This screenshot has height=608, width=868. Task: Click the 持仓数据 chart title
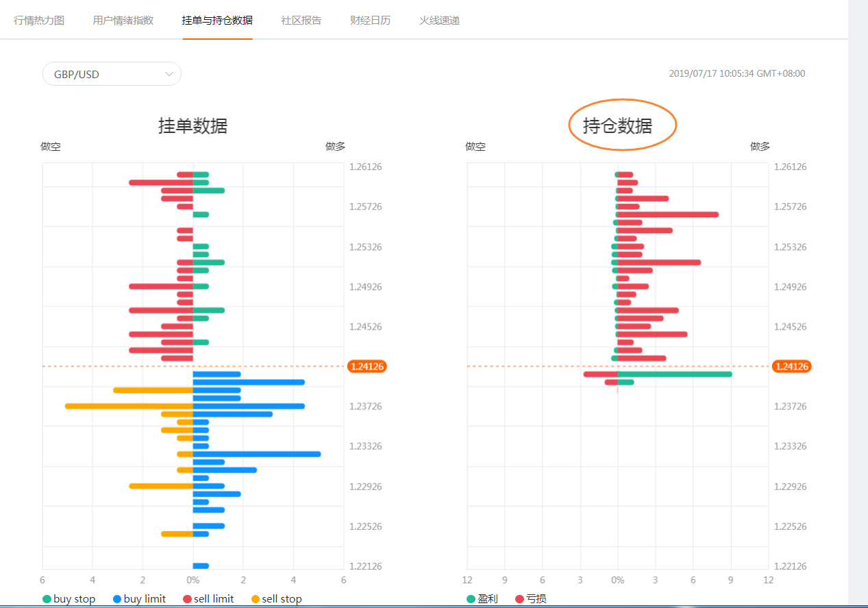click(x=617, y=126)
